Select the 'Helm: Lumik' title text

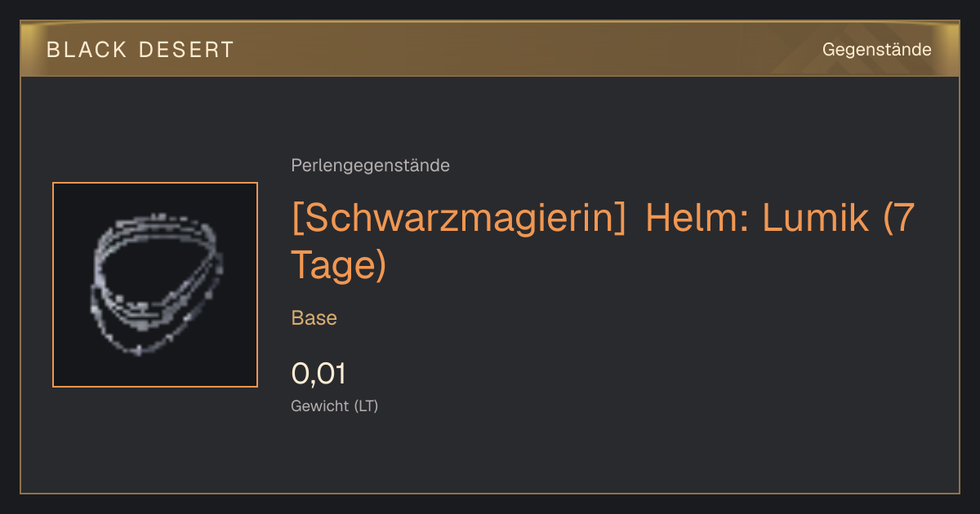coord(759,219)
